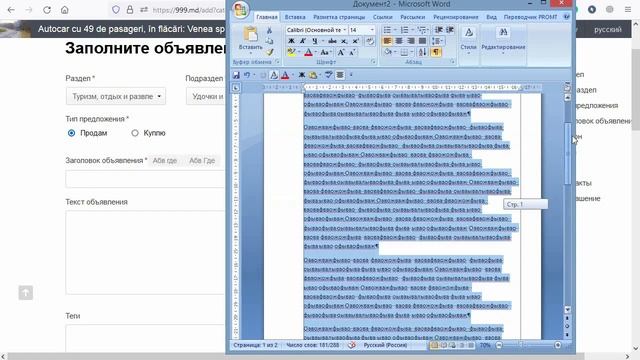Click the proofing errors icon in the status bar
The height and width of the screenshot is (360, 640).
[x=351, y=345]
